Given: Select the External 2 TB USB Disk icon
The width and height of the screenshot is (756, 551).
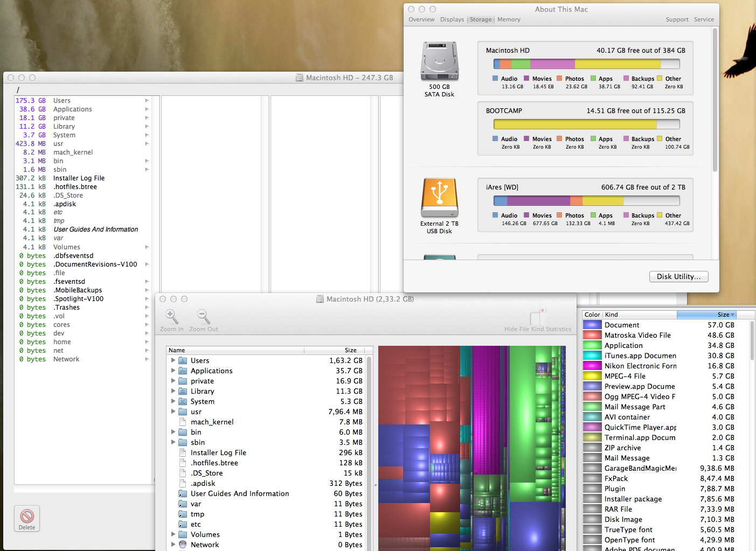Looking at the screenshot, I should point(439,198).
